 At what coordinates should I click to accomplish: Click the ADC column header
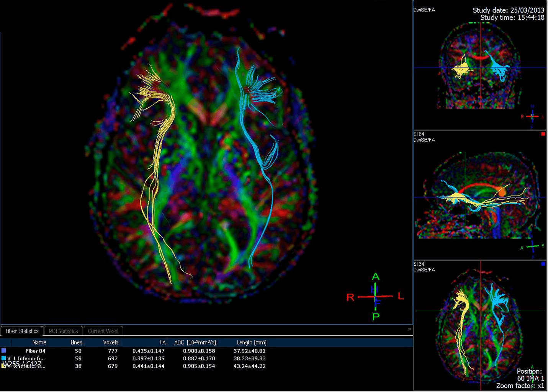(x=195, y=342)
